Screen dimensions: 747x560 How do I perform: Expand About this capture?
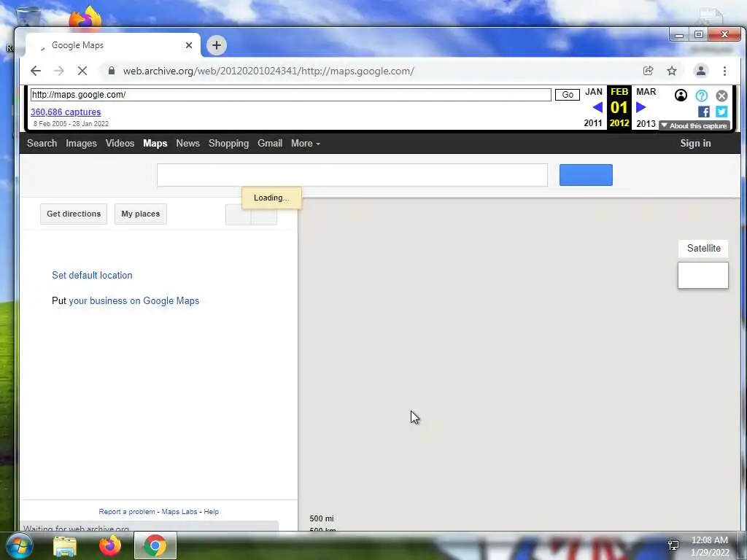point(694,125)
